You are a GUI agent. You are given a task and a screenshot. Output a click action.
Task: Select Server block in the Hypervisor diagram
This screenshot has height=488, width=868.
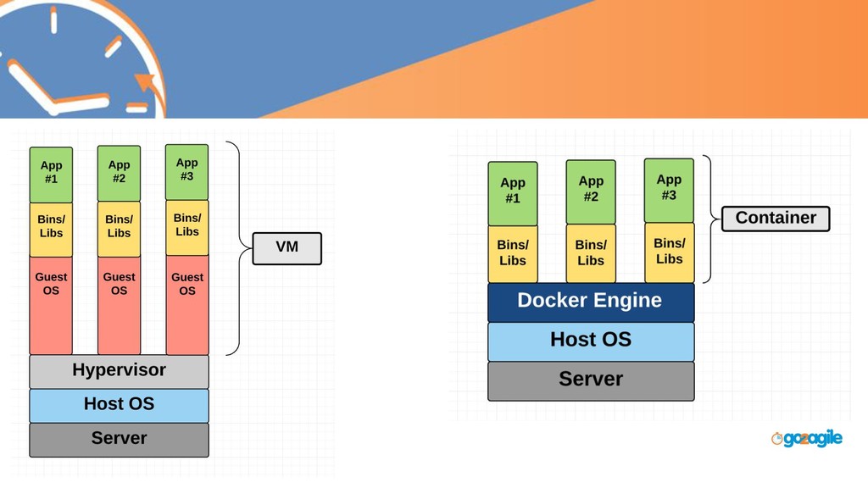point(119,440)
